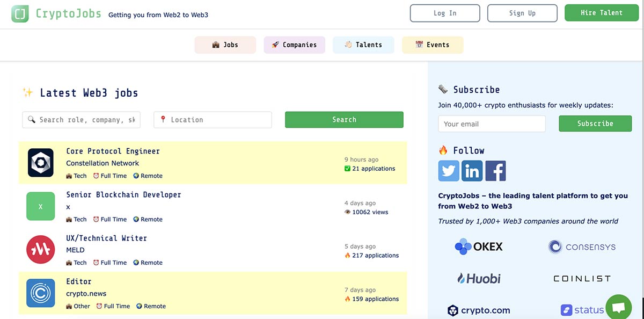Focus the Location input field
Viewport: 644px width, 319px height.
click(x=213, y=120)
